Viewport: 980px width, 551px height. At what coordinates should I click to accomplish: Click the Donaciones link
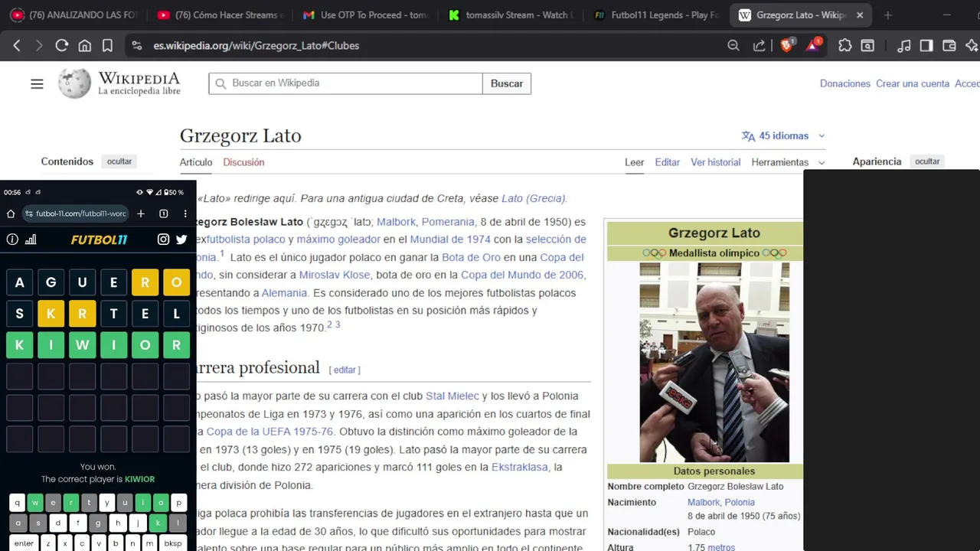pos(845,83)
